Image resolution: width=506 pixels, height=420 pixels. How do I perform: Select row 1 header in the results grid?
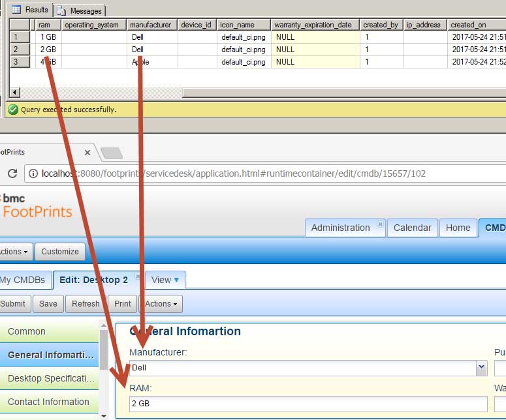20,37
